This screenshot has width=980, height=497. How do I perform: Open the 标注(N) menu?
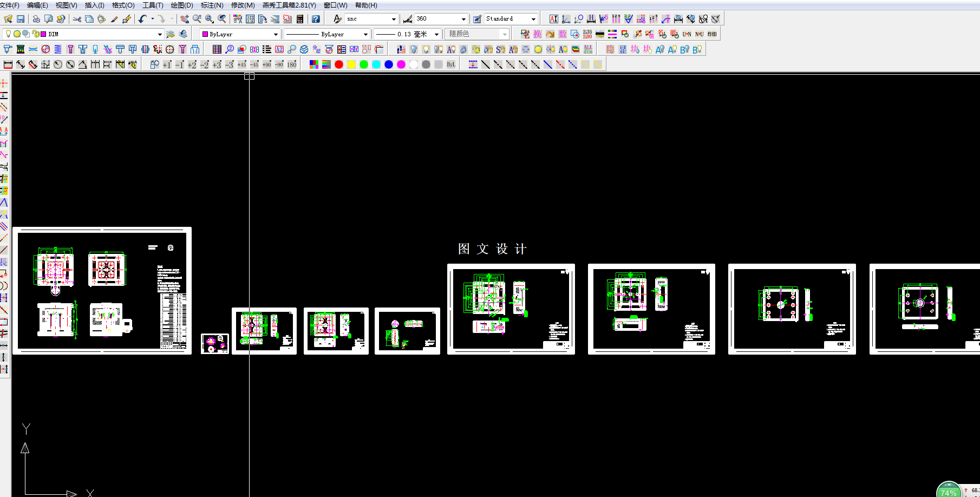pyautogui.click(x=212, y=5)
